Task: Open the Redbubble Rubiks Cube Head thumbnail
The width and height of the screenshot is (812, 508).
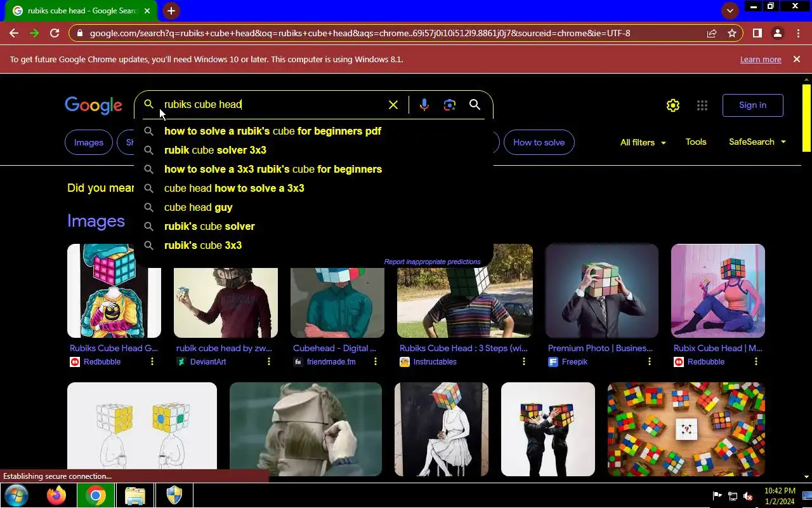Action: point(114,291)
